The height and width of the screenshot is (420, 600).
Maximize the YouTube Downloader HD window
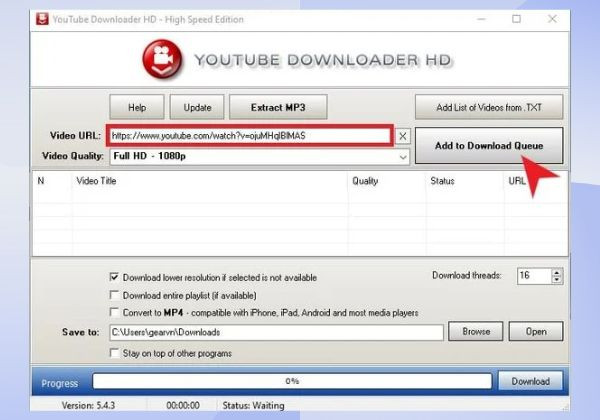517,19
